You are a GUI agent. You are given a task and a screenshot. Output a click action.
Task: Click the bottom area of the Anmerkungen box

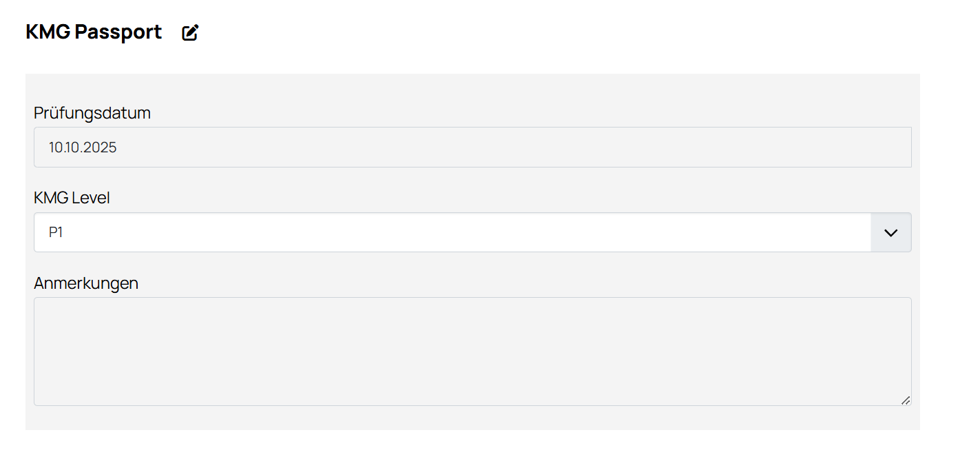click(x=472, y=393)
